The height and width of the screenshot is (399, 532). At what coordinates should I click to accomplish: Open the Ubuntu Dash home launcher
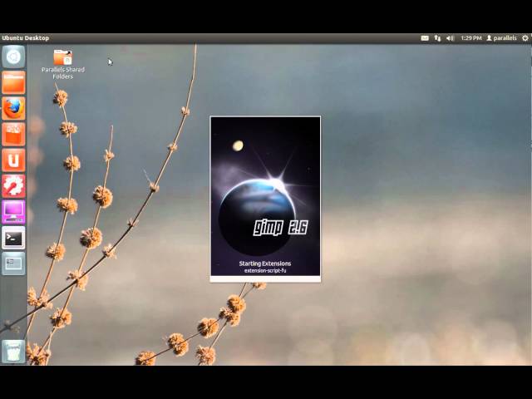click(13, 57)
